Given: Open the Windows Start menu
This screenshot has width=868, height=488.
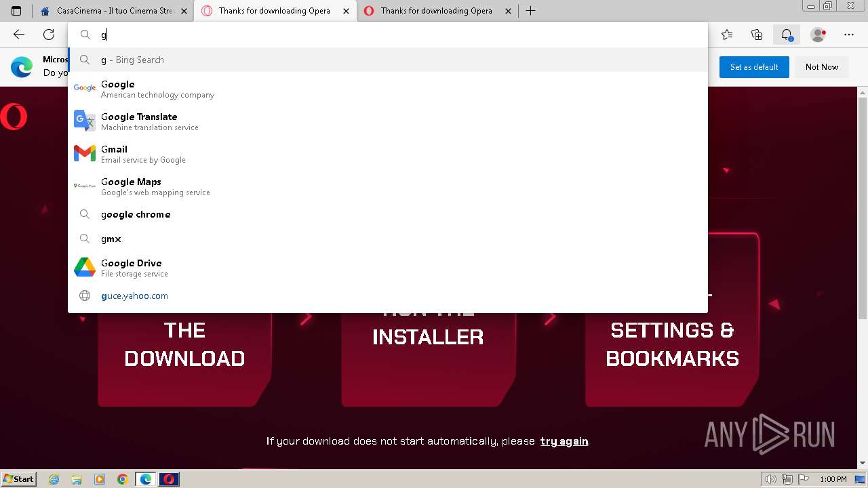Looking at the screenshot, I should [x=18, y=479].
